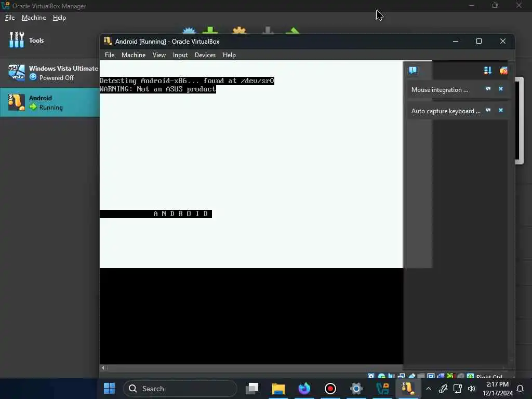Open File menu in Android VM window
Screen dimensions: 532x399
(x=110, y=55)
